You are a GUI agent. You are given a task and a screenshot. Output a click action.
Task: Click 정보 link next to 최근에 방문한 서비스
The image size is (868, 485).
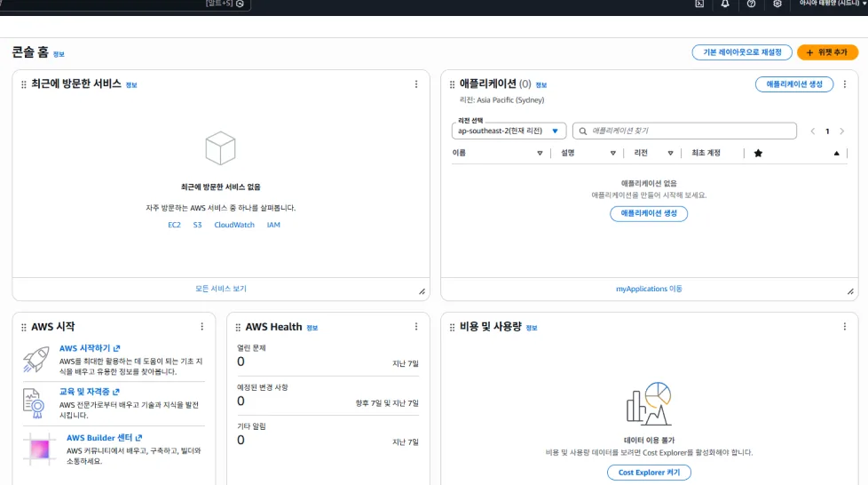point(131,85)
